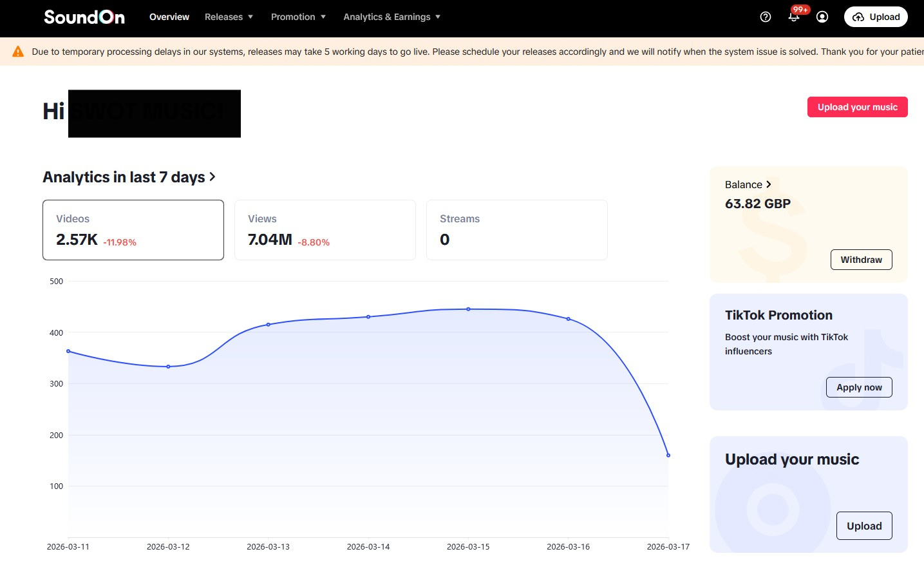Click the pink Upload your music button

857,107
